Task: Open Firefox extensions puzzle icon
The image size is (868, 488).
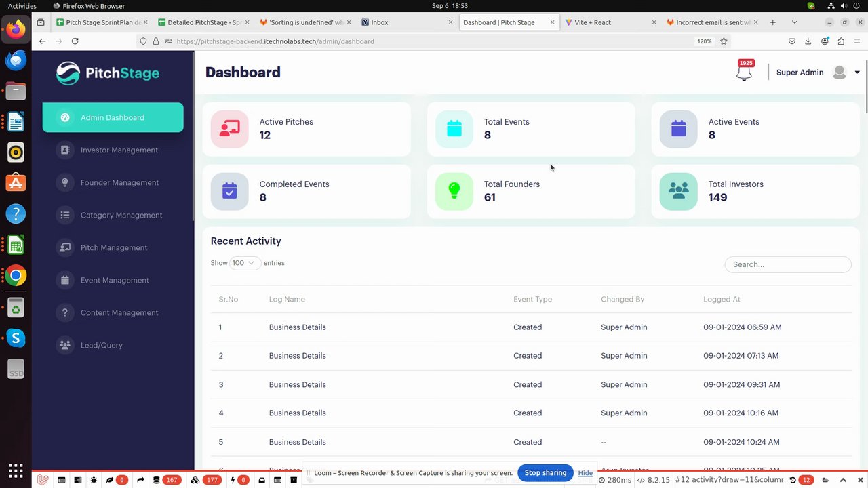Action: tap(841, 41)
